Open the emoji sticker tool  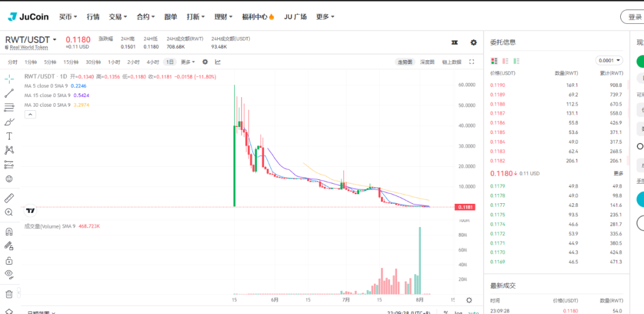coord(9,179)
